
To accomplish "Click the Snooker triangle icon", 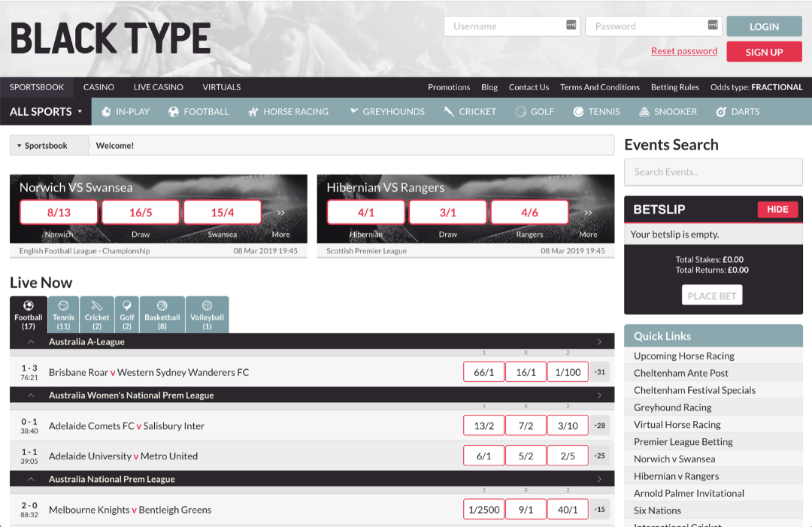I will click(x=644, y=112).
